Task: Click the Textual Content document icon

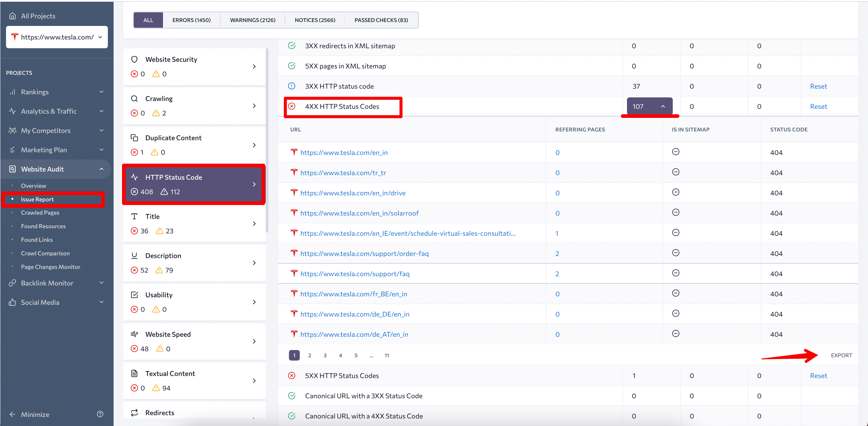Action: pyautogui.click(x=134, y=373)
